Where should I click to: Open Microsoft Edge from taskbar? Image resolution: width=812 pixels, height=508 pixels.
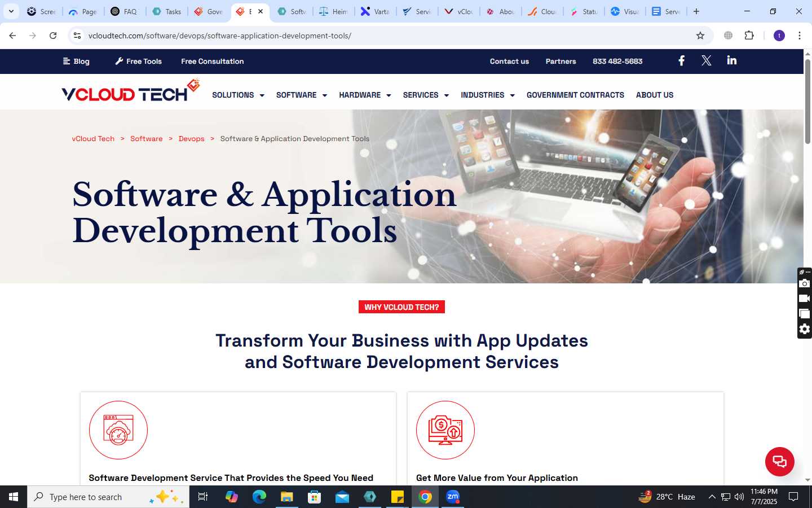[x=259, y=497]
